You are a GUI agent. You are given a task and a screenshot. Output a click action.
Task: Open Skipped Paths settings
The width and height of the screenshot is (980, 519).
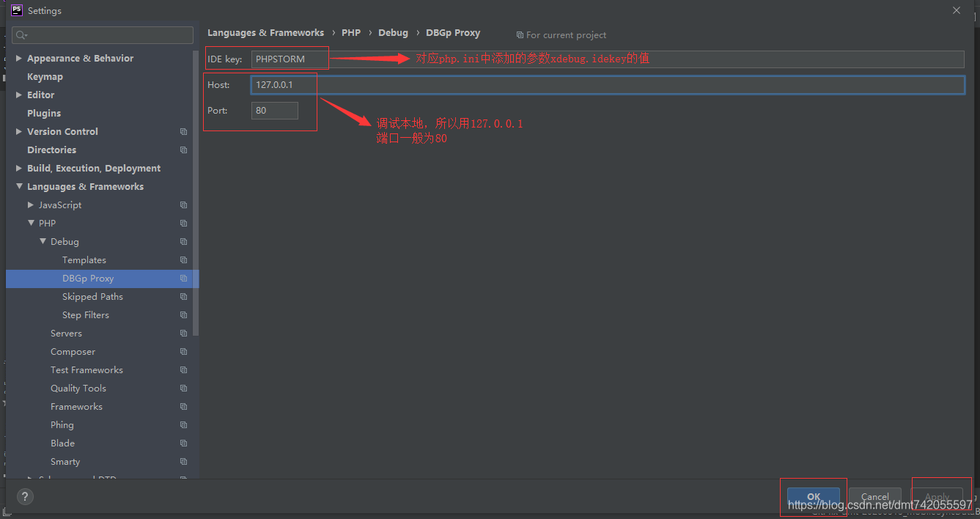(x=92, y=296)
